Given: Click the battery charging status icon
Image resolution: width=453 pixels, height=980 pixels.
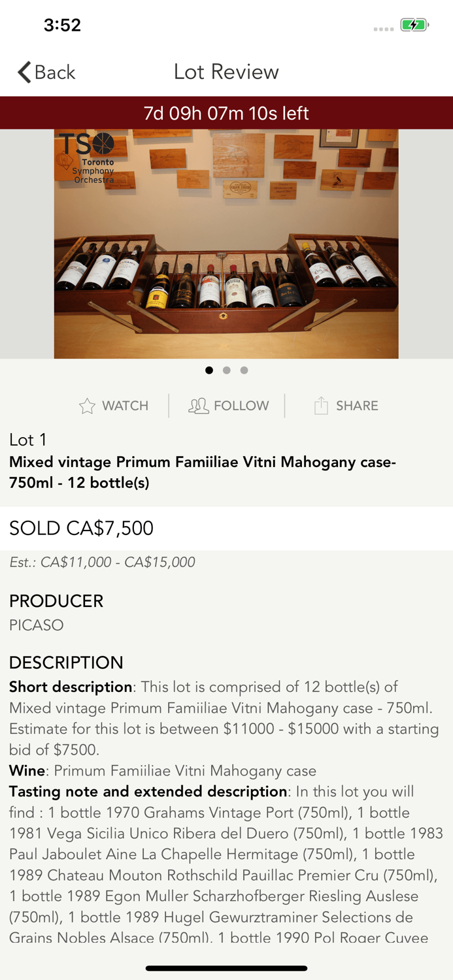Looking at the screenshot, I should click(414, 25).
